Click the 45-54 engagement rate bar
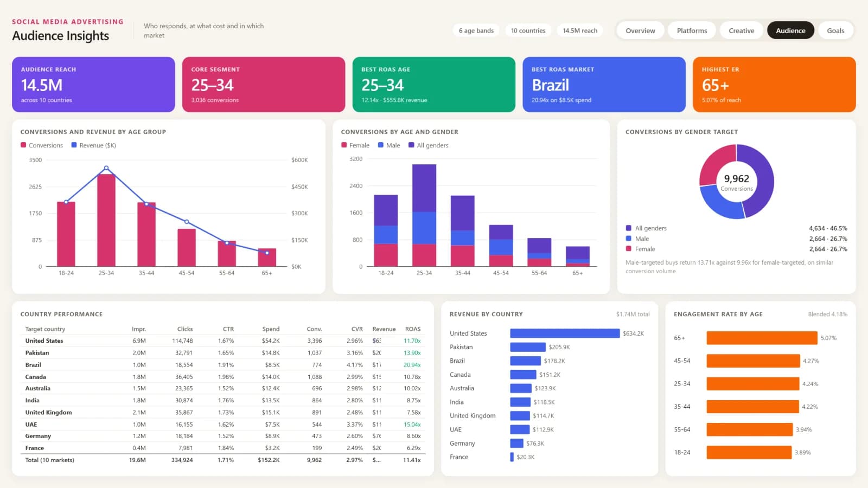 point(753,361)
